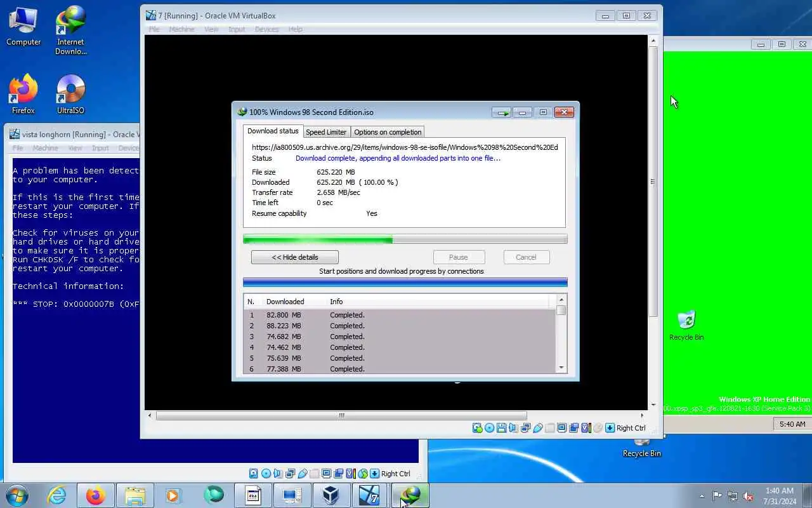812x508 pixels.
Task: Click hard disk indicator in 7 VM status bar
Action: click(x=477, y=428)
